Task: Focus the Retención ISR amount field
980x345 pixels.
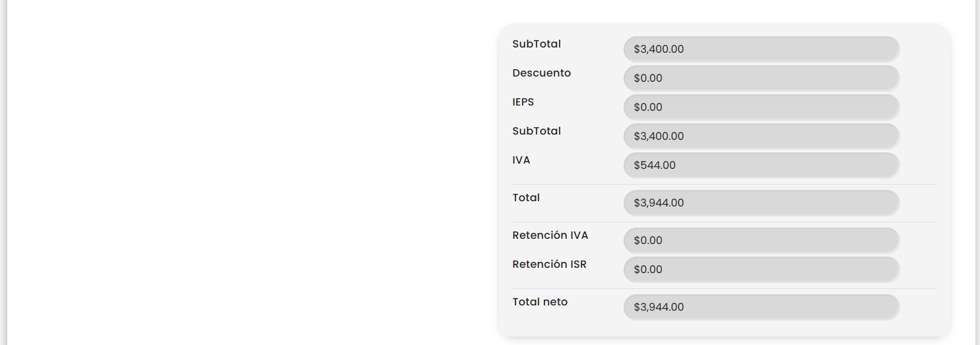Action: [x=761, y=269]
